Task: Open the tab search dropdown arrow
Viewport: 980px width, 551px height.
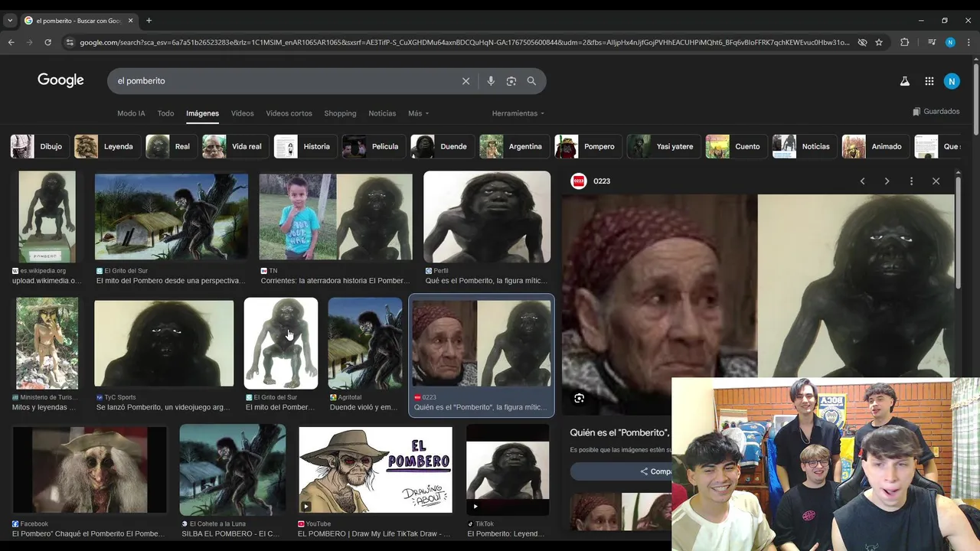Action: click(10, 21)
